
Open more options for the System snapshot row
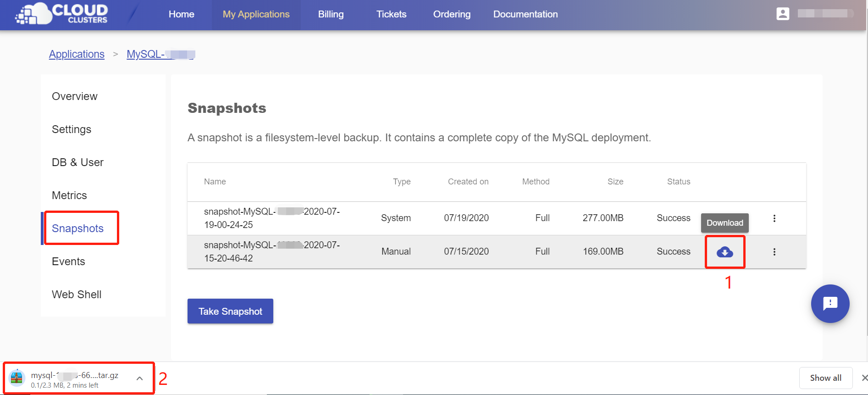click(x=774, y=218)
